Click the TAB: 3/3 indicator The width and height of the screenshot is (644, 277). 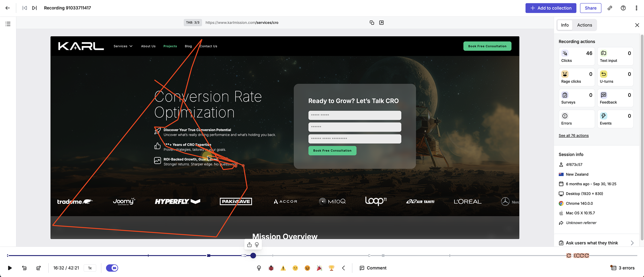(x=193, y=23)
